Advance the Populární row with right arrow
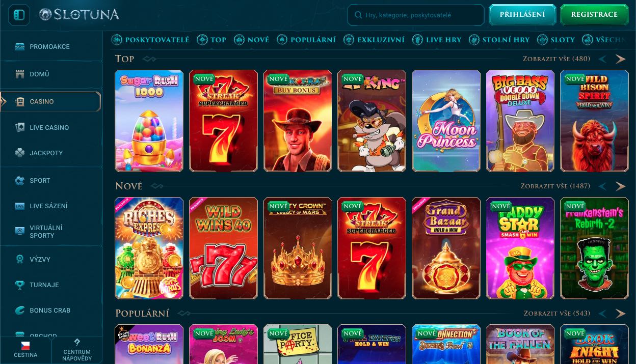 (620, 314)
